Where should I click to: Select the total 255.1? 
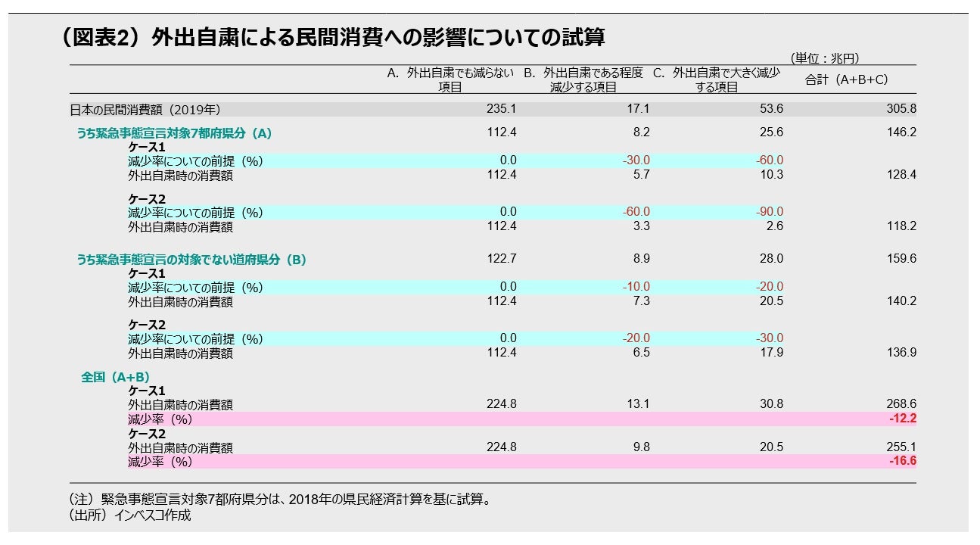[902, 447]
